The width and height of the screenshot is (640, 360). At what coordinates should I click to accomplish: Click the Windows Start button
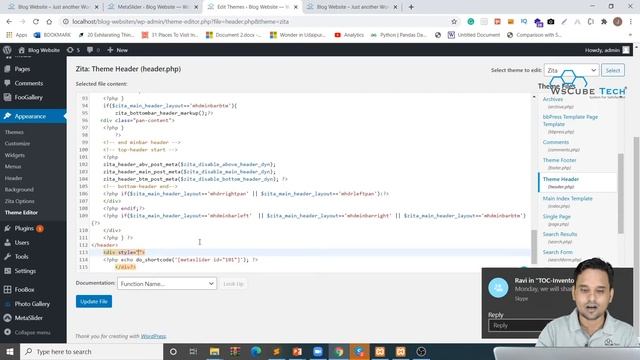[x=10, y=351]
